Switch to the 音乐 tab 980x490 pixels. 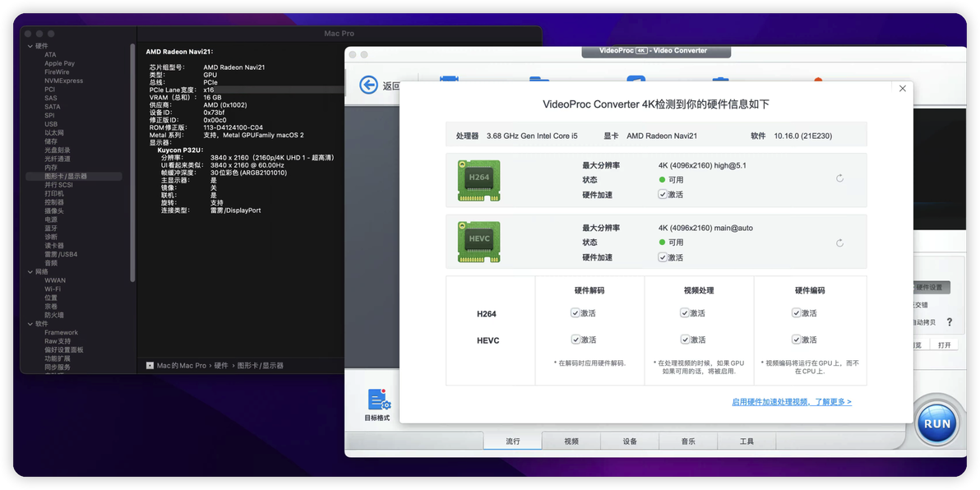pyautogui.click(x=688, y=441)
